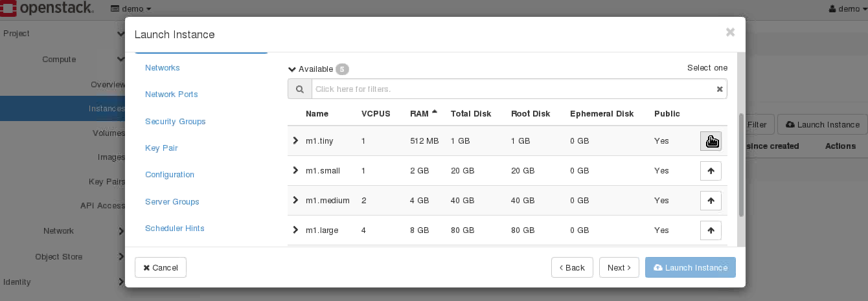Viewport: 868px width, 301px height.
Task: Go to the Security Groups step
Action: pos(176,122)
